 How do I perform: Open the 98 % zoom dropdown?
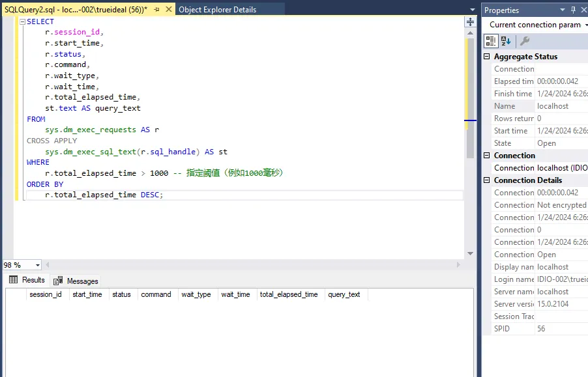(38, 266)
